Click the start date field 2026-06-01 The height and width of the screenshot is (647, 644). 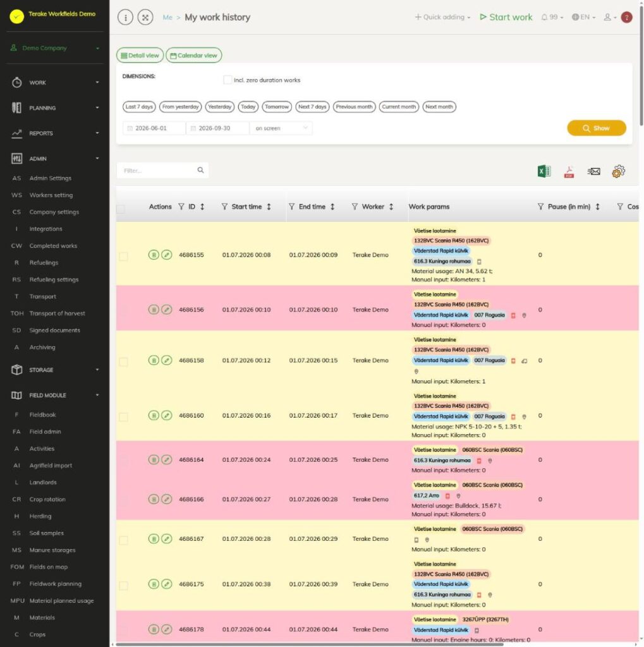point(154,128)
